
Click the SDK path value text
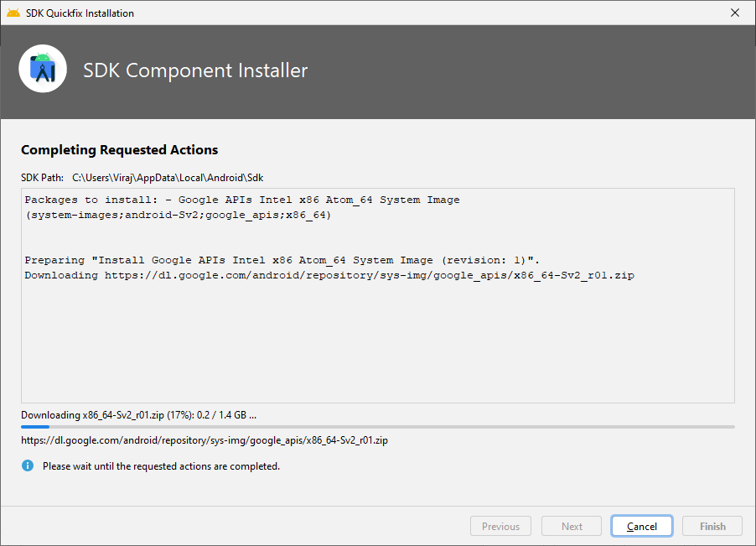coord(168,177)
